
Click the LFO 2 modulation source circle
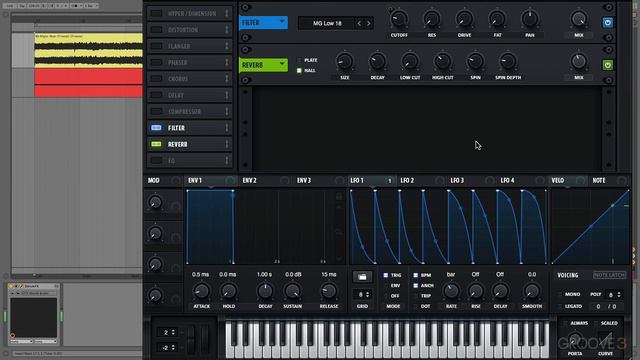[x=440, y=180]
